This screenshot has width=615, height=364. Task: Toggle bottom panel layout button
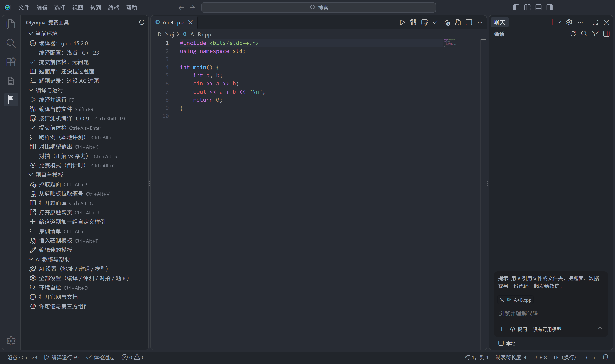[x=538, y=8]
